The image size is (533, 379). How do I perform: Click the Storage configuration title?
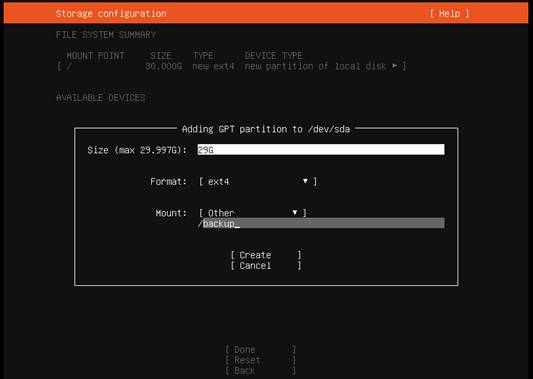point(111,14)
